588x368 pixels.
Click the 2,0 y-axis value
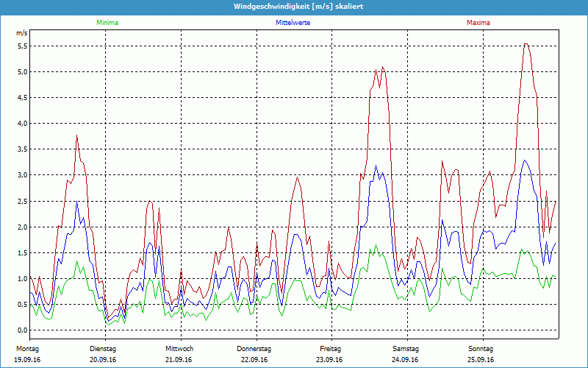(x=24, y=227)
